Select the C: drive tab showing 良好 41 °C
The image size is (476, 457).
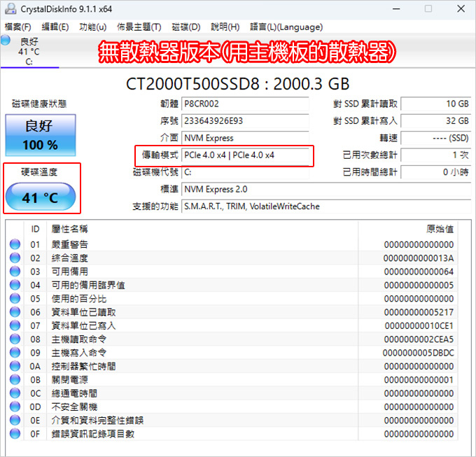(x=29, y=51)
